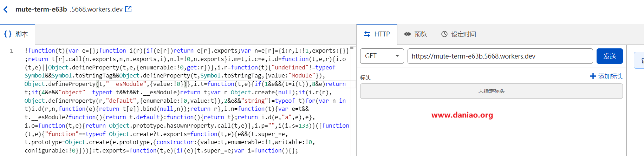Click the code editor vertical scrollbar
The image size is (644, 156).
[353, 102]
